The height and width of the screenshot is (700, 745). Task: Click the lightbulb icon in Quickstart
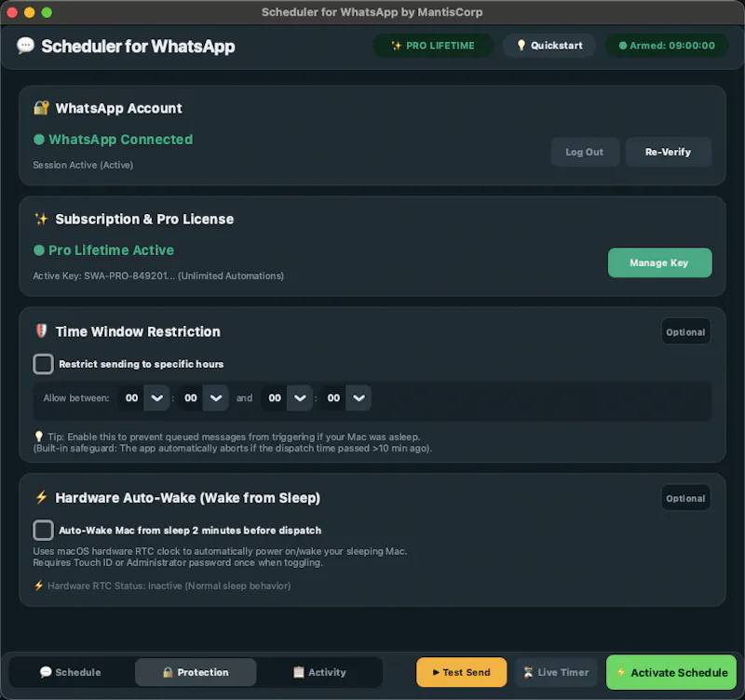coord(521,45)
